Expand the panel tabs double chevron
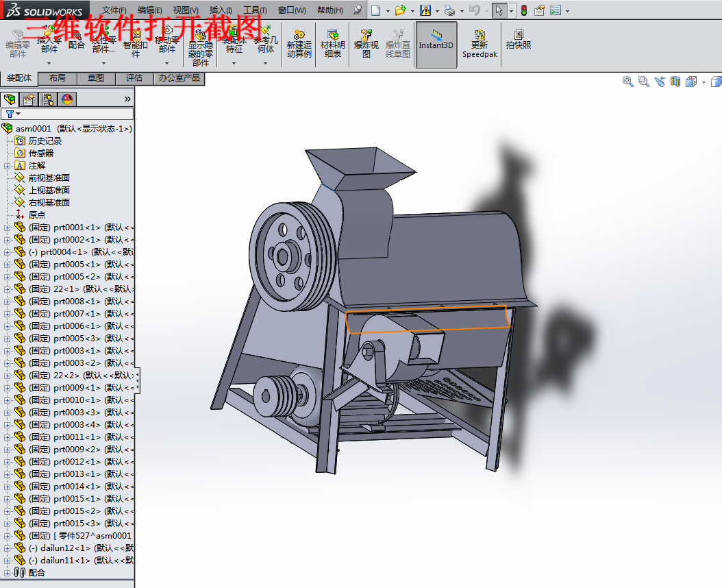 coord(127,99)
